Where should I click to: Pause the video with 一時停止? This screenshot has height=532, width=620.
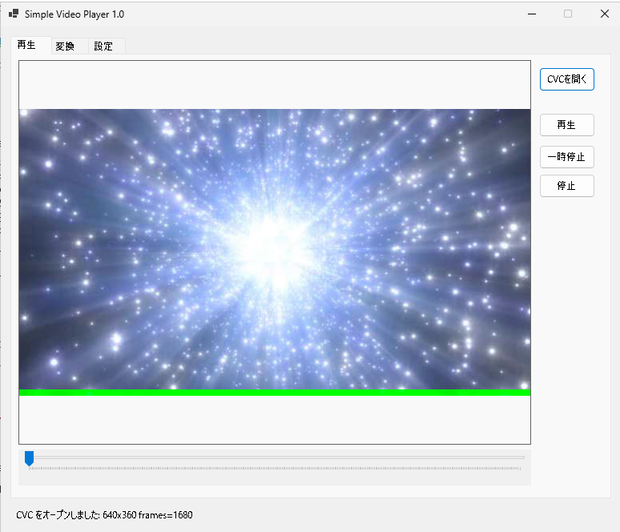click(567, 157)
